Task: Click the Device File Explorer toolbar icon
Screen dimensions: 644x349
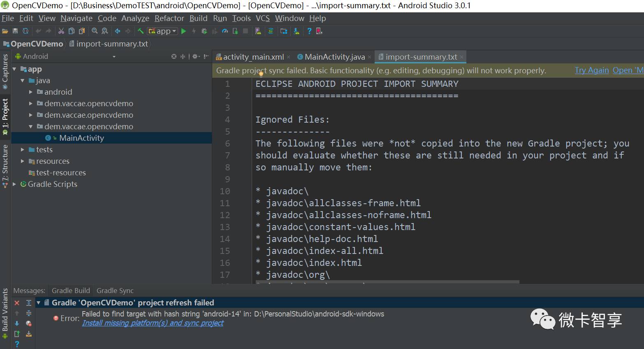Action: [x=319, y=31]
